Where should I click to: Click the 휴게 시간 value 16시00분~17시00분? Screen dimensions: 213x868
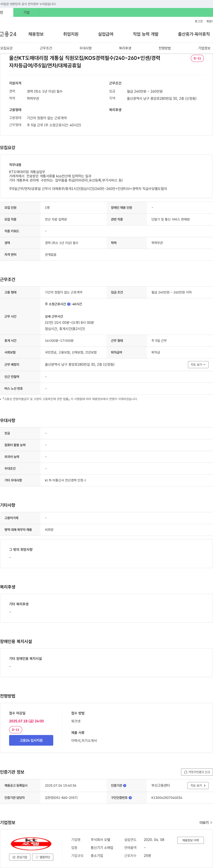[x=59, y=341]
